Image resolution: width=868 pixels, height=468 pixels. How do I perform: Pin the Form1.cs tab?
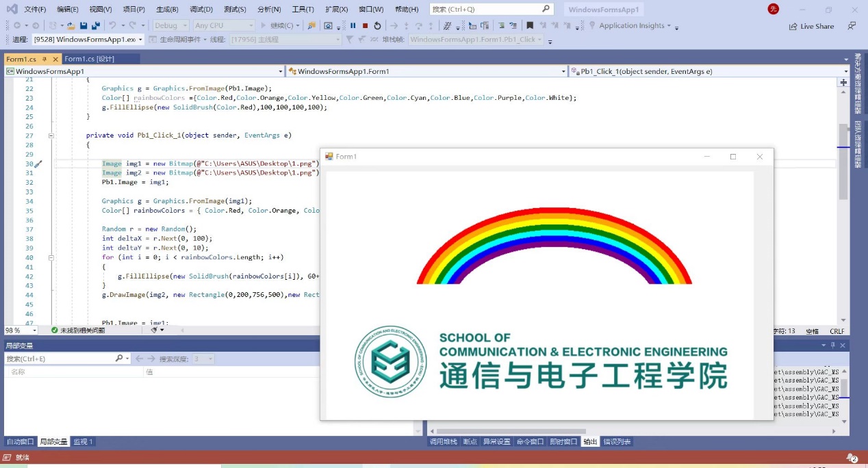click(x=44, y=59)
